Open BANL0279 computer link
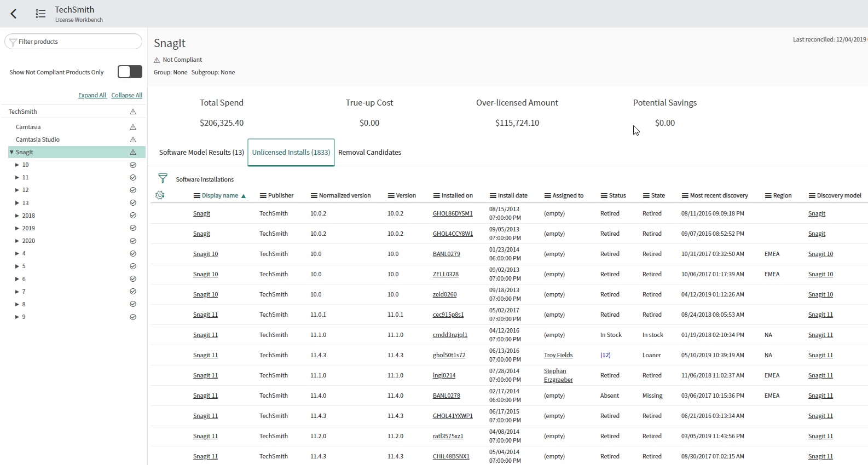The width and height of the screenshot is (868, 465). [x=447, y=254]
